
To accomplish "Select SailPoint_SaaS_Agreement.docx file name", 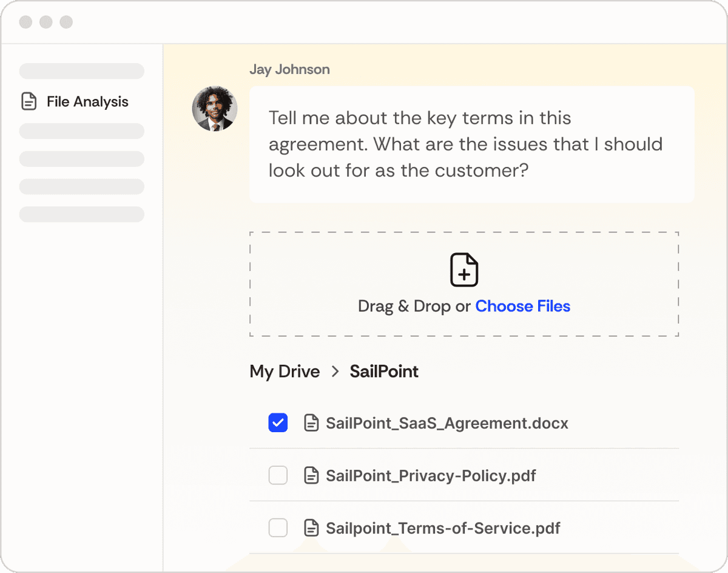I will click(447, 423).
